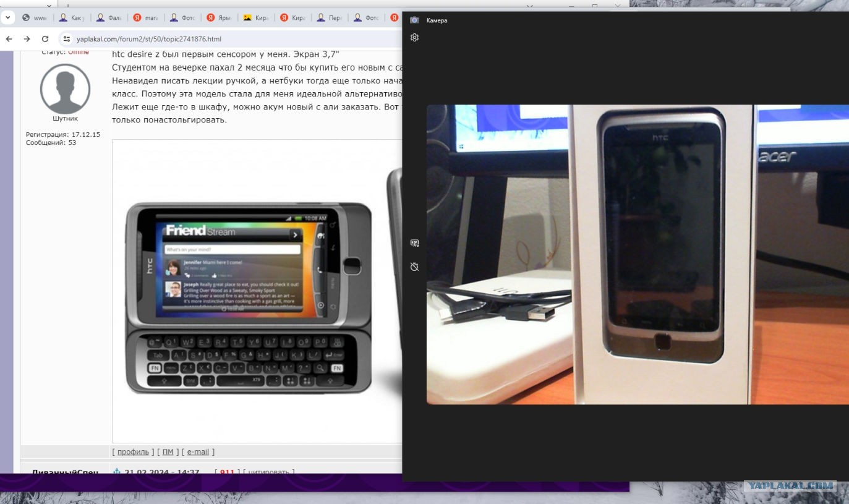Switch to the "mara" Yandex tab
849x504 pixels.
pyautogui.click(x=146, y=18)
